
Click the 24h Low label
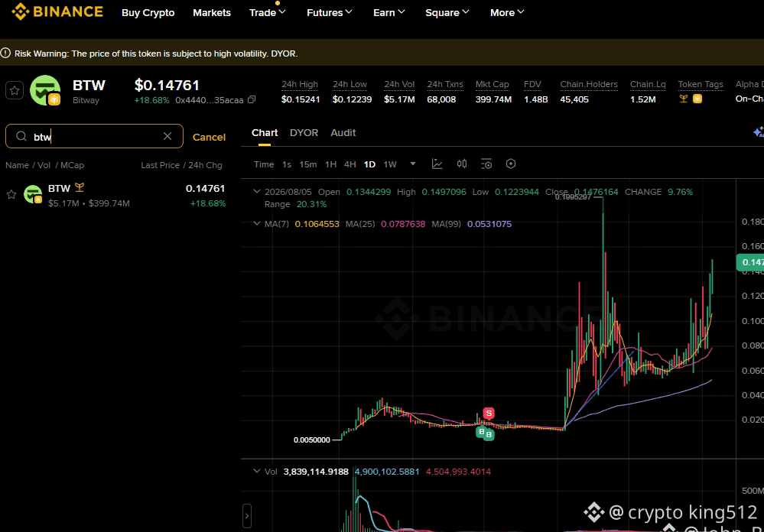point(349,84)
